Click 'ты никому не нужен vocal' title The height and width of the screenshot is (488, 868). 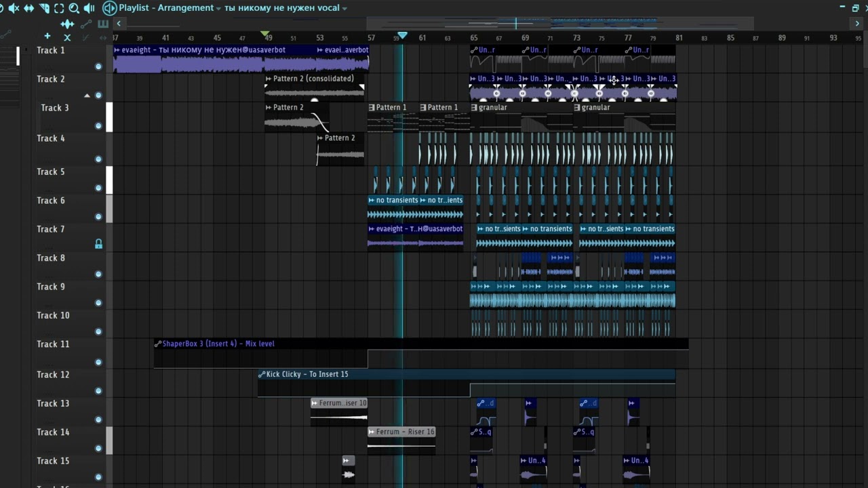pos(281,8)
